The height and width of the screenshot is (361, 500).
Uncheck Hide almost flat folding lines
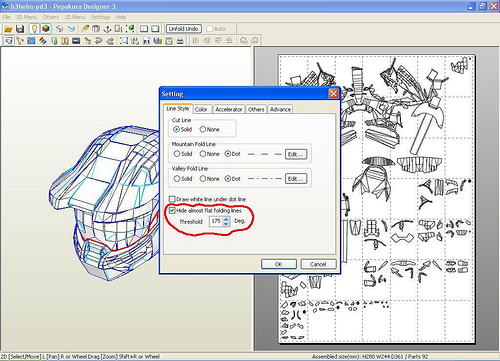[x=172, y=210]
